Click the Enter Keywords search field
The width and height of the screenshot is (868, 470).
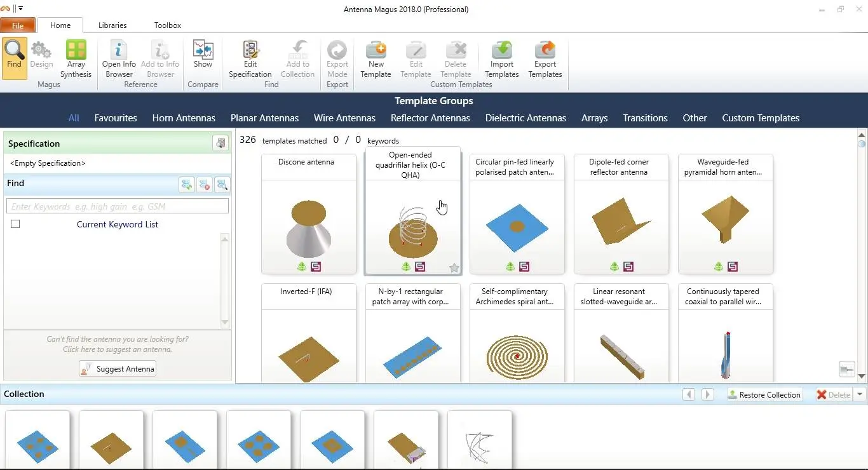click(118, 206)
